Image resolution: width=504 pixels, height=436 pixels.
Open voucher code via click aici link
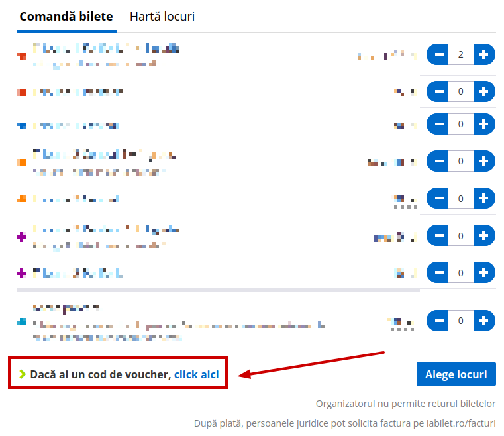click(x=197, y=374)
